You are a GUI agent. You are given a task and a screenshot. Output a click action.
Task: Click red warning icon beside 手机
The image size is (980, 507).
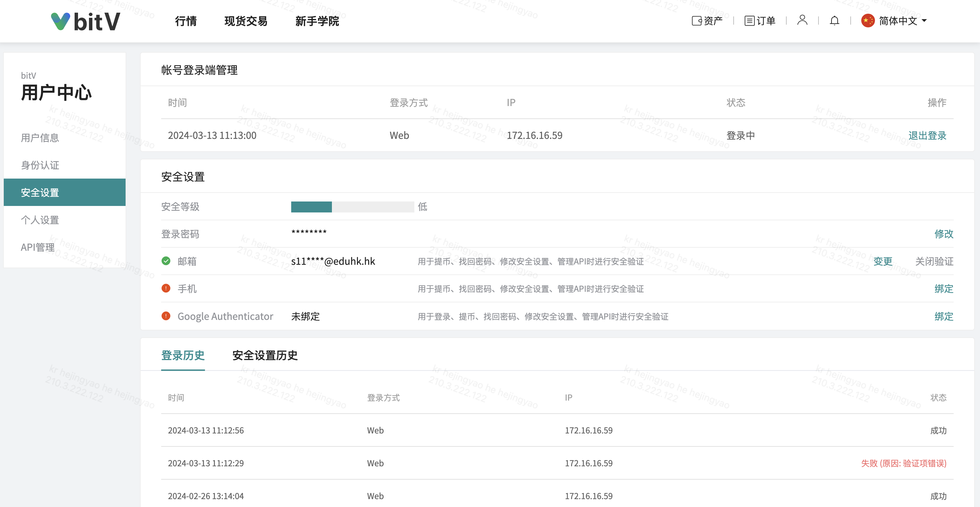tap(166, 288)
